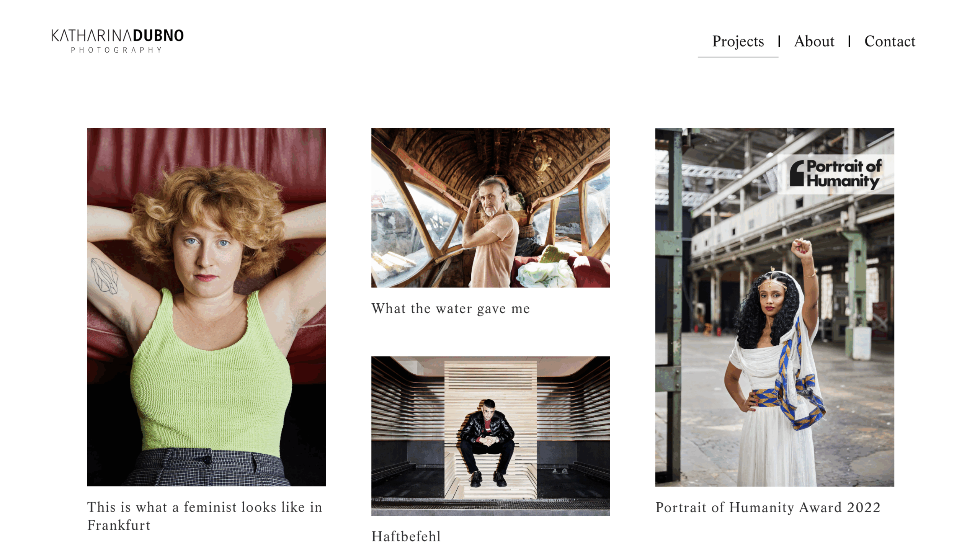Click the Portrait of Humanity logo badge

(836, 174)
